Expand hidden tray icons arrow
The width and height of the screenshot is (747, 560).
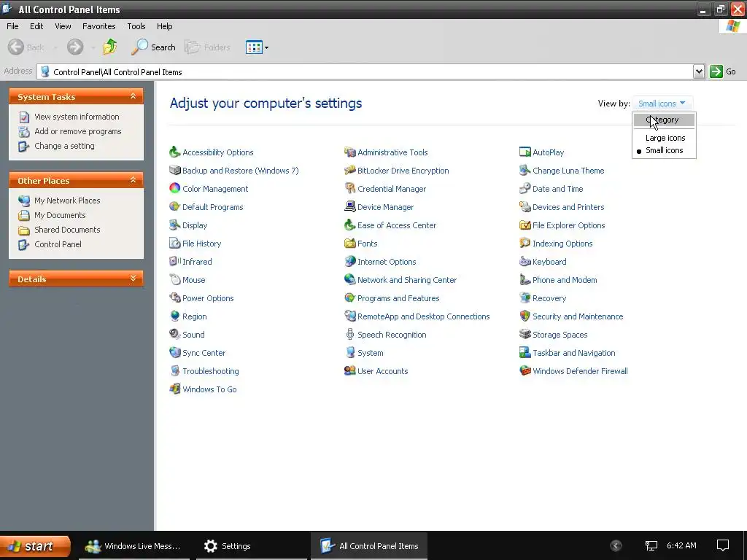pos(616,545)
